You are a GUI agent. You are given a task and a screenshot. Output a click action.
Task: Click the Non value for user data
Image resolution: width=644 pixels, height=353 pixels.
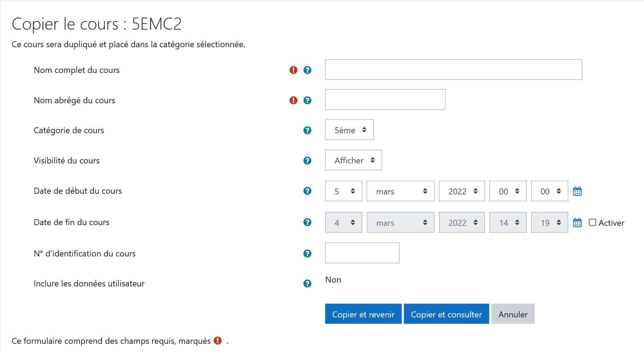coord(333,280)
